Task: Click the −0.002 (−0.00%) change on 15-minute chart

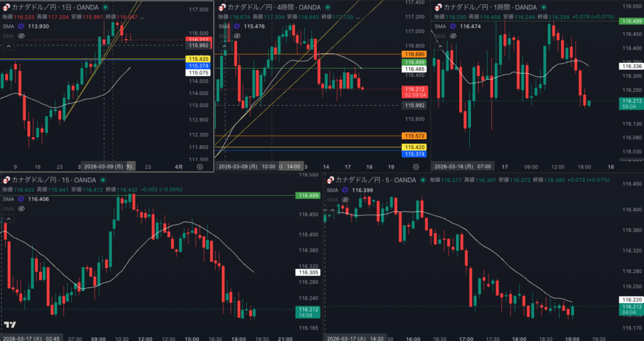Action: (x=160, y=189)
